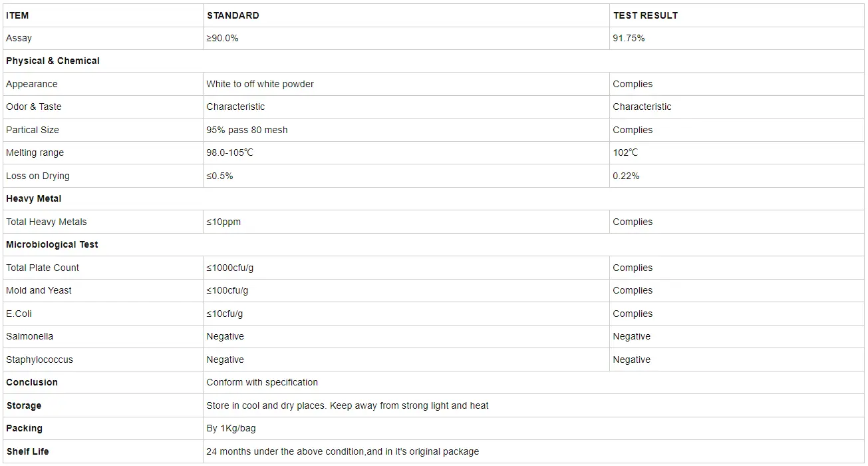Select the Shelf Life row label
This screenshot has width=868, height=466.
point(27,451)
